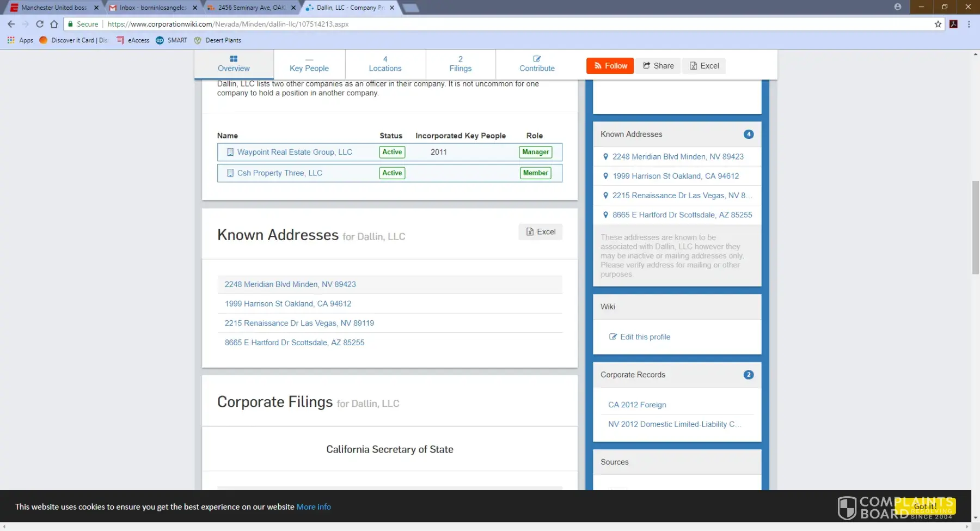Screen dimensions: 980x531
Task: Switch to the Inbox Gmail browser tab
Action: click(x=152, y=8)
